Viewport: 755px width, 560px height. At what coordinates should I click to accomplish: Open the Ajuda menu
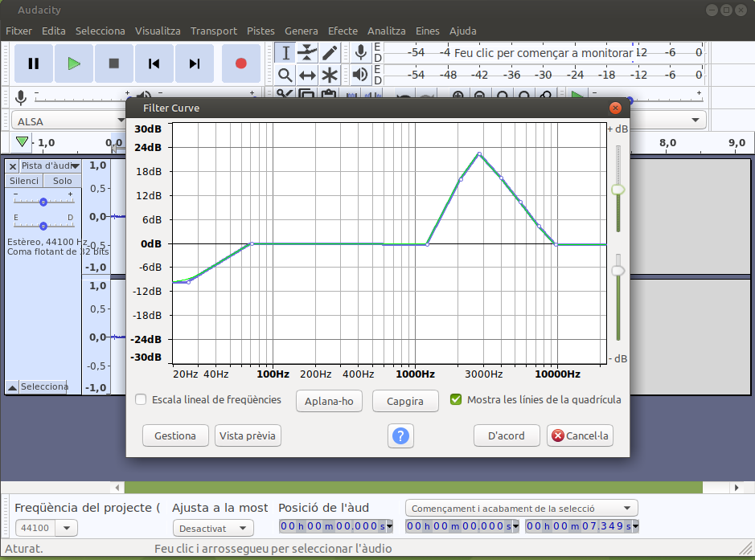(462, 31)
